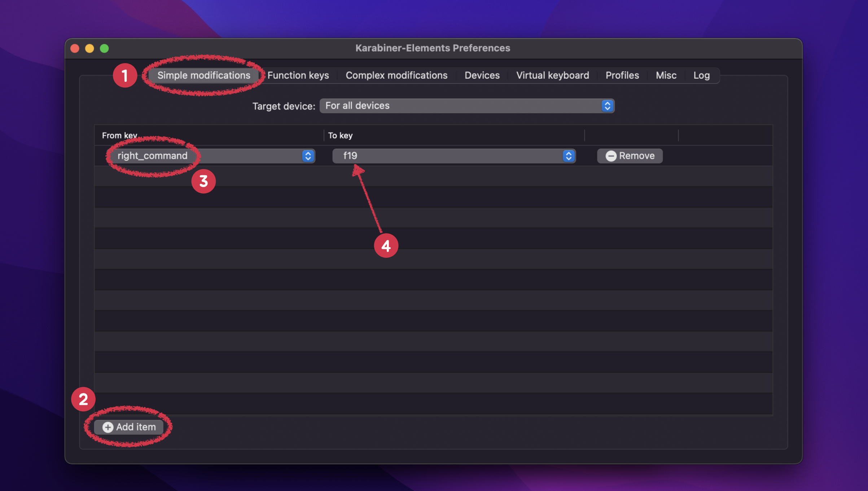Click Target device dropdown blue arrows

[607, 106]
